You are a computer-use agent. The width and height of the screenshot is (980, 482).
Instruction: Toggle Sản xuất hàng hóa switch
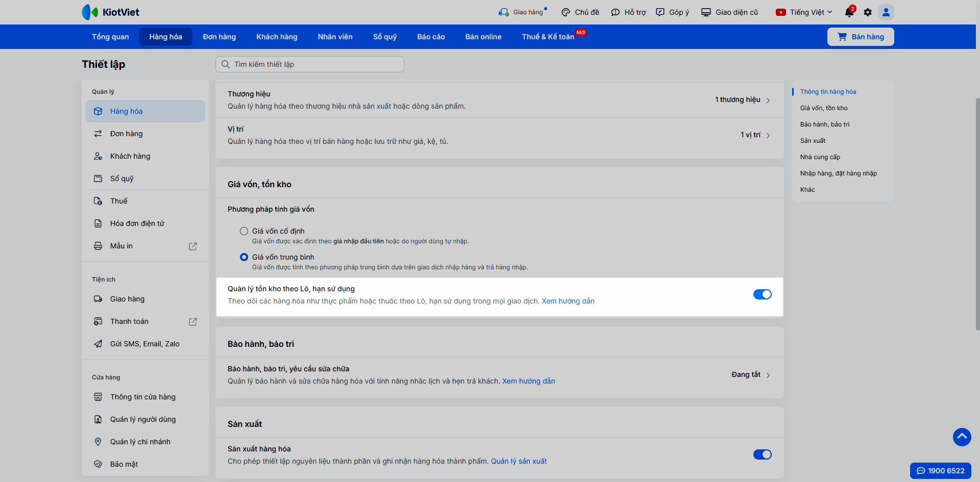point(763,454)
